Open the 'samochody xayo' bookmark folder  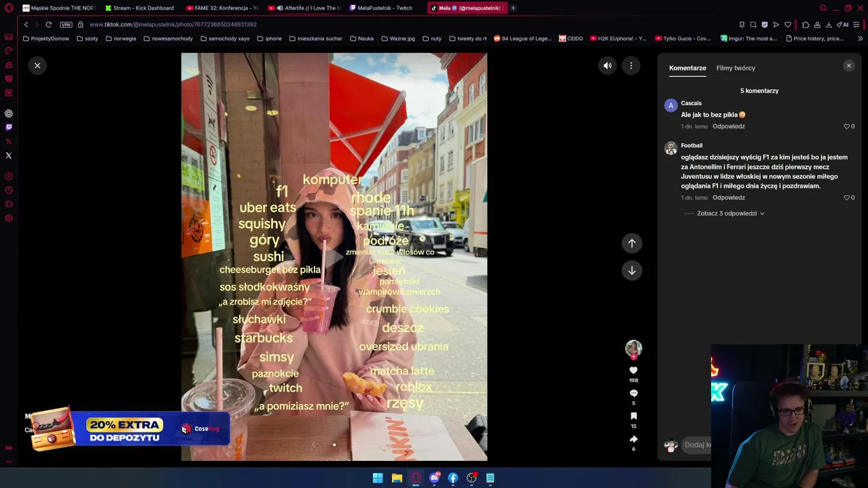pyautogui.click(x=224, y=39)
